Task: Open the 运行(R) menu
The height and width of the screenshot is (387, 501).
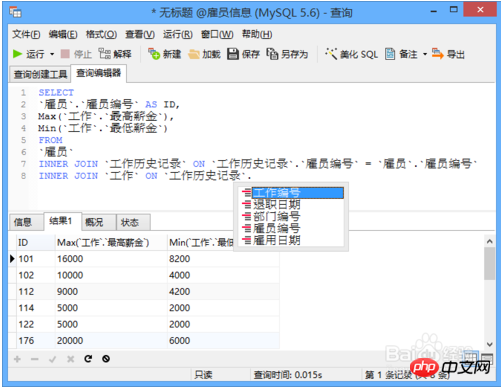Action: 178,34
